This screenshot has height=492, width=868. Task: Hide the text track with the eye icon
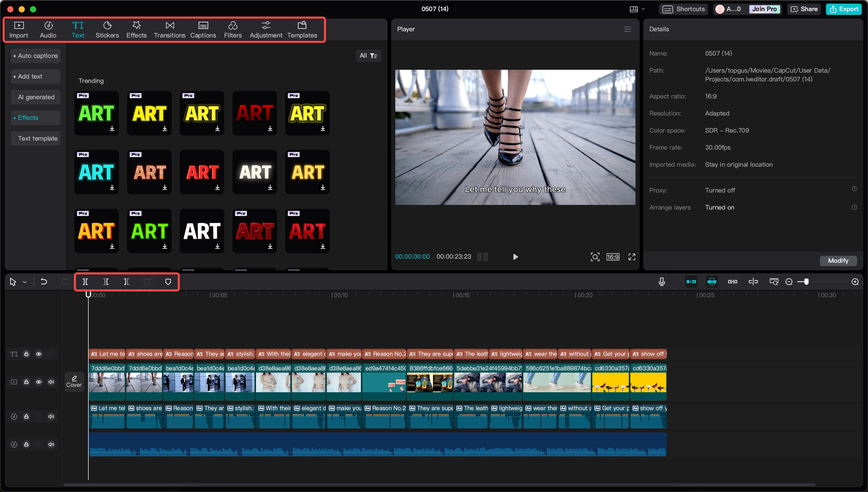click(x=39, y=354)
